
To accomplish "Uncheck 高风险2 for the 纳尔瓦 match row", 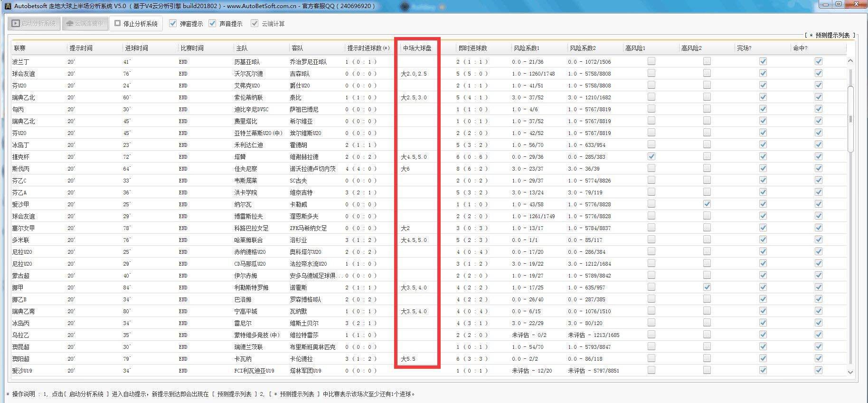I will pyautogui.click(x=707, y=204).
